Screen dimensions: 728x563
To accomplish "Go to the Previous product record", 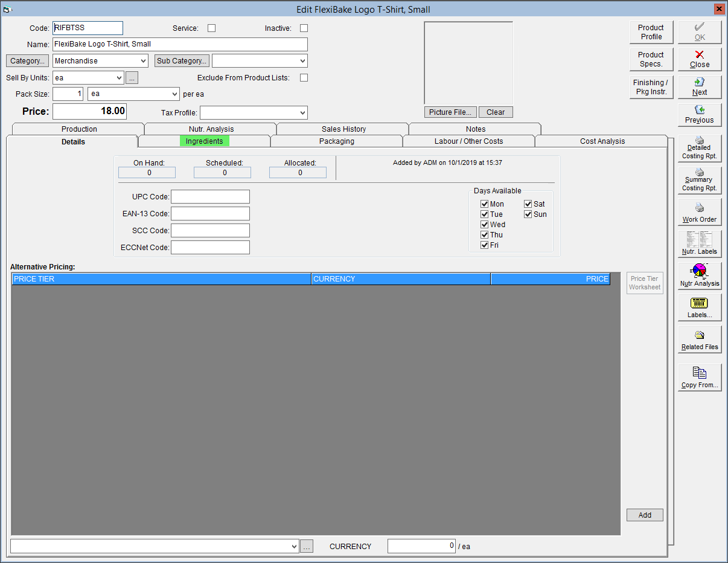I will 700,115.
